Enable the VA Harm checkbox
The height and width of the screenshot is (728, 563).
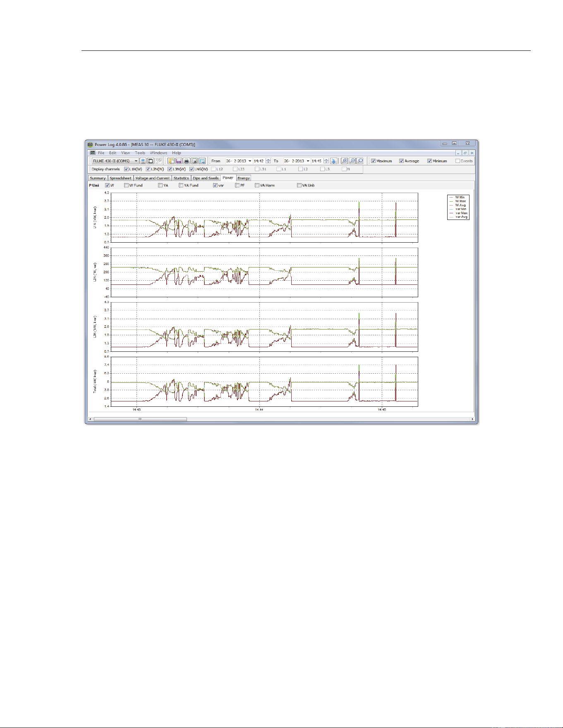257,185
